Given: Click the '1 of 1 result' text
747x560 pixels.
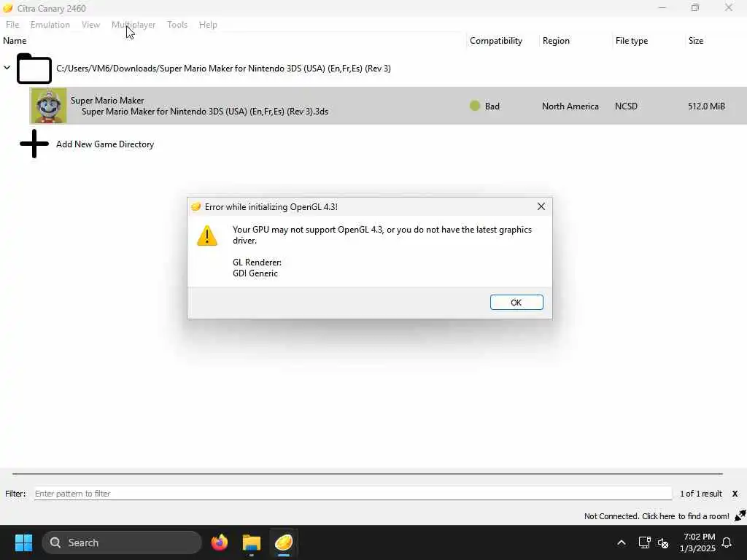Looking at the screenshot, I should click(x=701, y=494).
